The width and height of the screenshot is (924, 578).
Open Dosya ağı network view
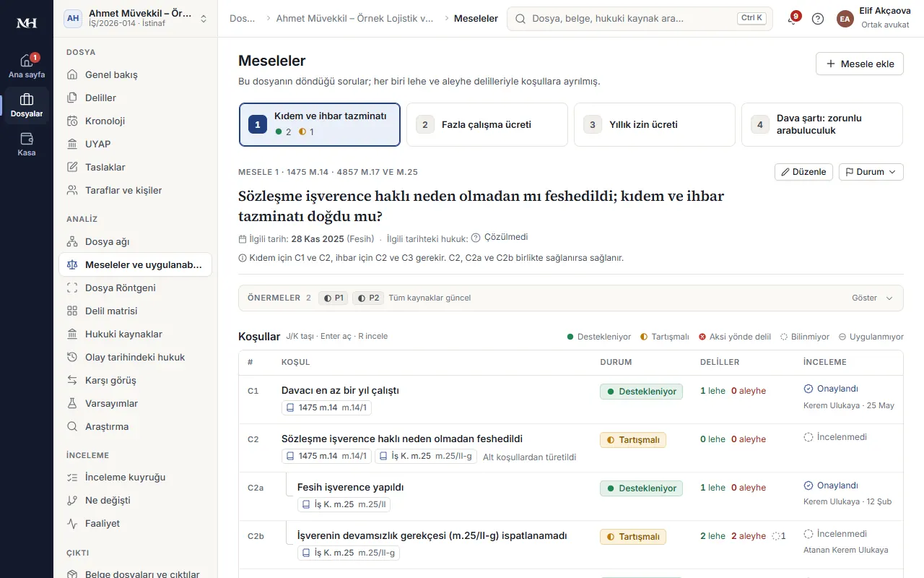136,241
